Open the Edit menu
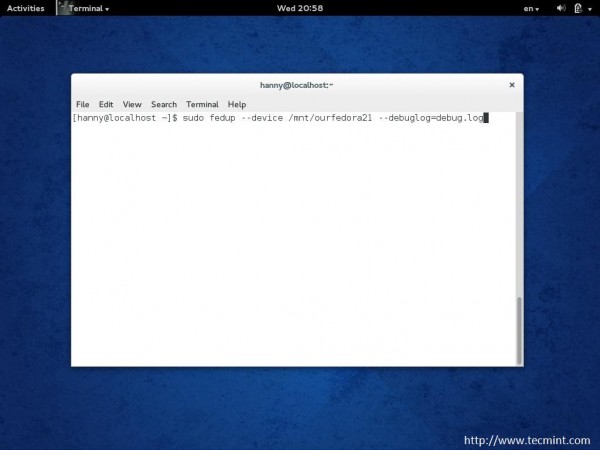 pos(106,104)
